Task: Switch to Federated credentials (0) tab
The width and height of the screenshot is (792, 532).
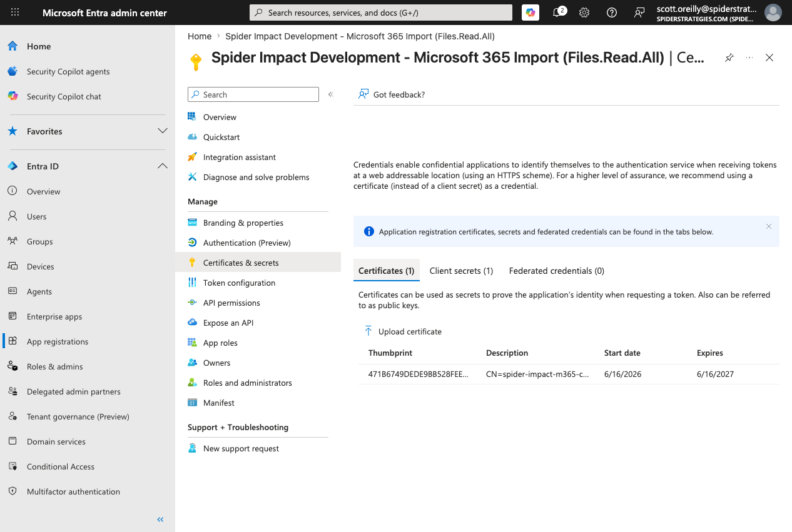Action: tap(557, 271)
